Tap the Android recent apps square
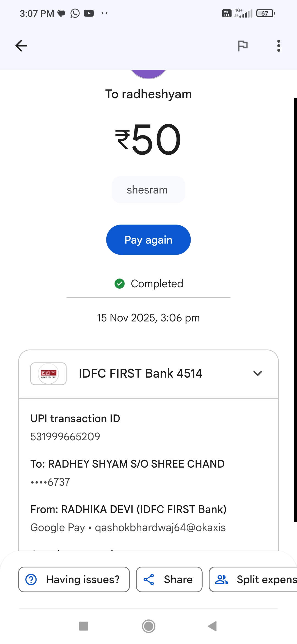This screenshot has height=644, width=297. click(84, 626)
